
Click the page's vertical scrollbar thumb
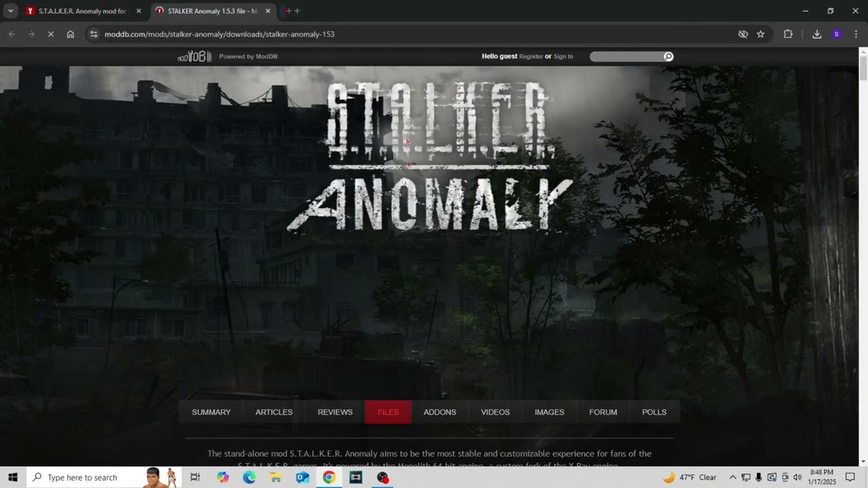tap(863, 68)
